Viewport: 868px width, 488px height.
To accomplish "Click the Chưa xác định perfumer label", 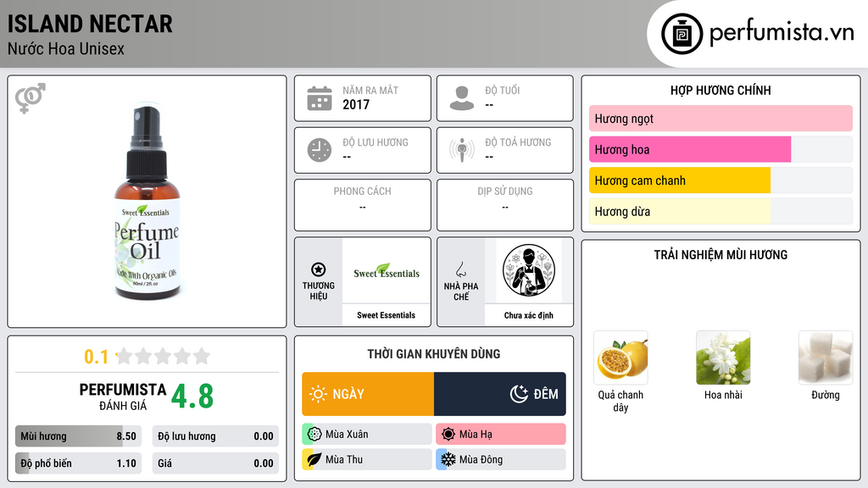I will coord(529,315).
